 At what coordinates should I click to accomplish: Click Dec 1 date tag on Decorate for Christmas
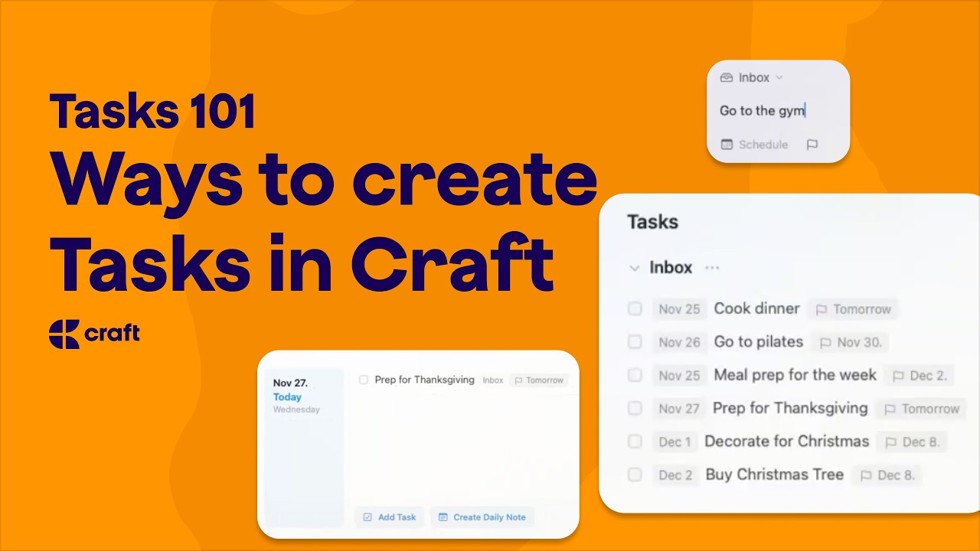pos(675,442)
